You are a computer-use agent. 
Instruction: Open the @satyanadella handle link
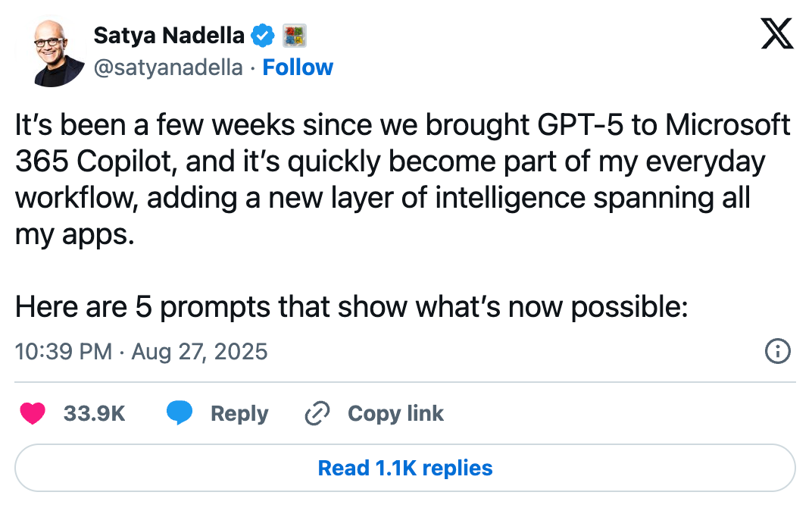tap(168, 67)
